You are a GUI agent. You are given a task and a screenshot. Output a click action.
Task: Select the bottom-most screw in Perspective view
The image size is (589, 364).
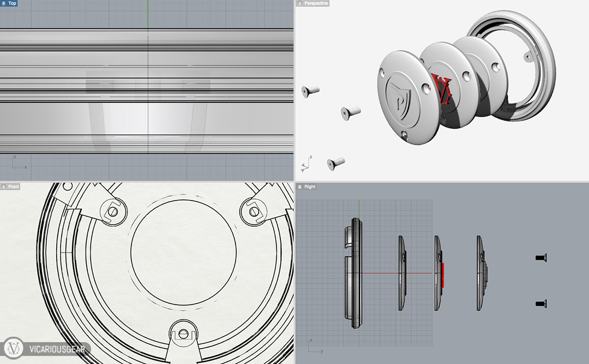pyautogui.click(x=336, y=162)
